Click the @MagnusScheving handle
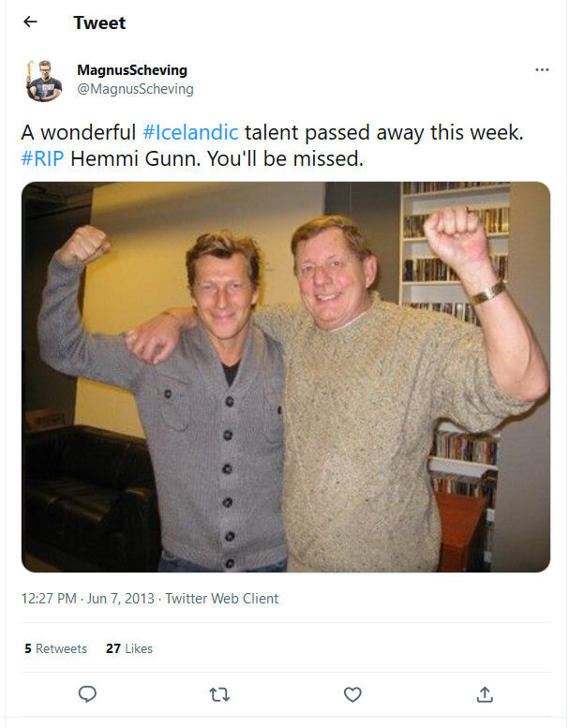The image size is (569, 728). 135,89
